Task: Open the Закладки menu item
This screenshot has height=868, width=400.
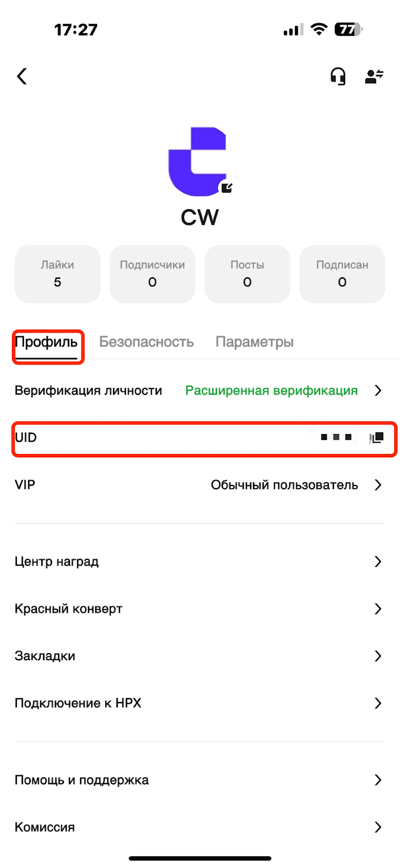Action: tap(200, 656)
